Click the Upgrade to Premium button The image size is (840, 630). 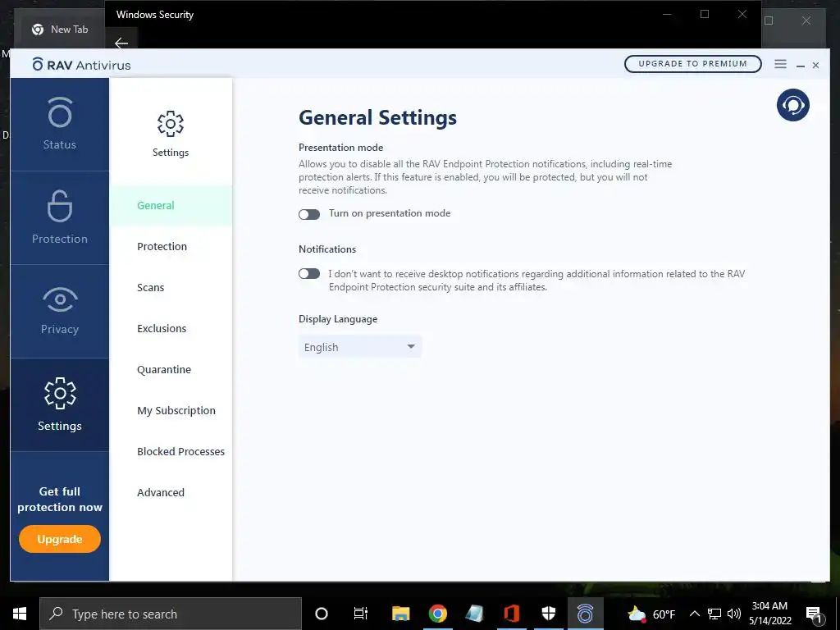click(x=692, y=64)
